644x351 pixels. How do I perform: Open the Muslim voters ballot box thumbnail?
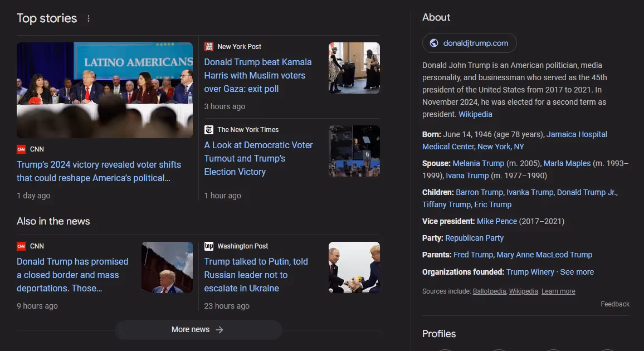point(354,68)
